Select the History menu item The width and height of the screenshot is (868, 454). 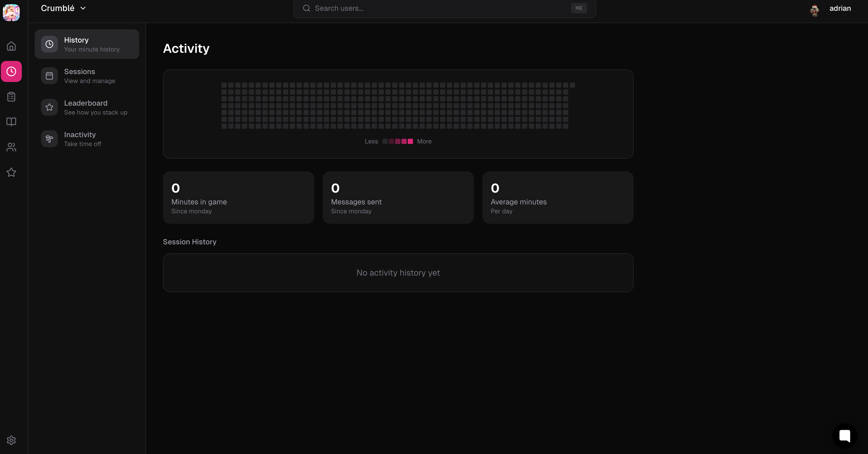click(x=87, y=44)
